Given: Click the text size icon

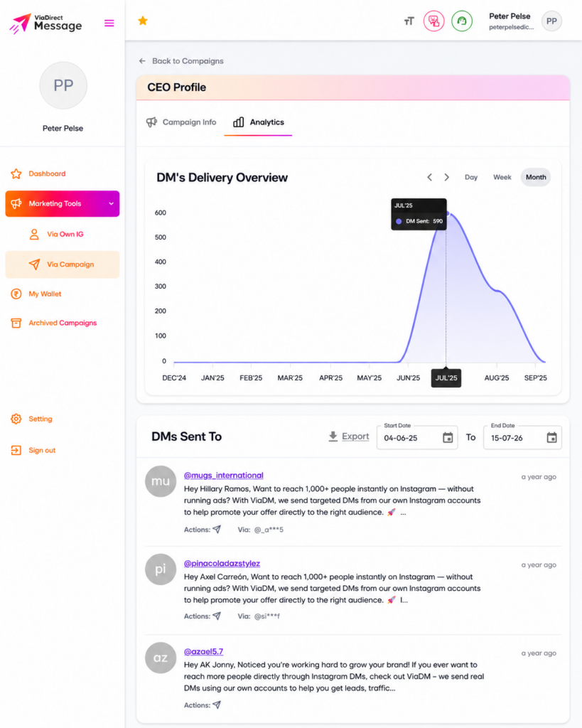Looking at the screenshot, I should [409, 21].
